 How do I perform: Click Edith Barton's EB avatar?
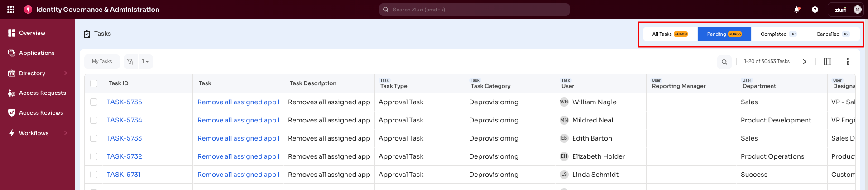[564, 138]
